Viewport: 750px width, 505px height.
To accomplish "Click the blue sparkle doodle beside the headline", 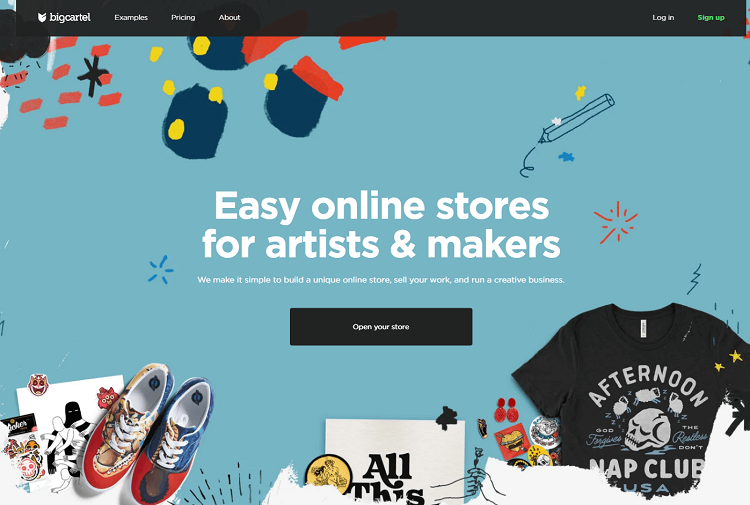I will coord(161,270).
